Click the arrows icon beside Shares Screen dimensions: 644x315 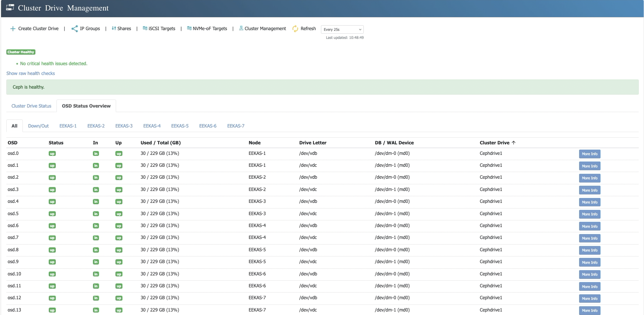(114, 28)
